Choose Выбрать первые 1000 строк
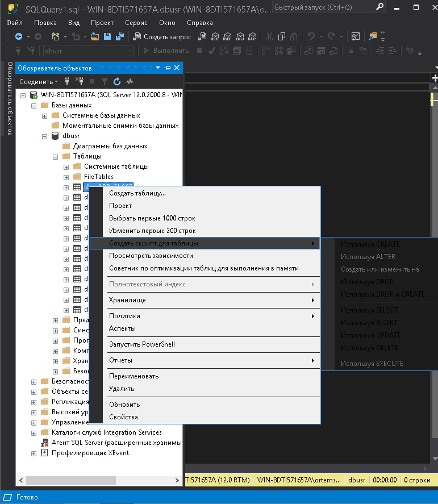Screen dimensions: 438x504 pyautogui.click(x=205, y=218)
